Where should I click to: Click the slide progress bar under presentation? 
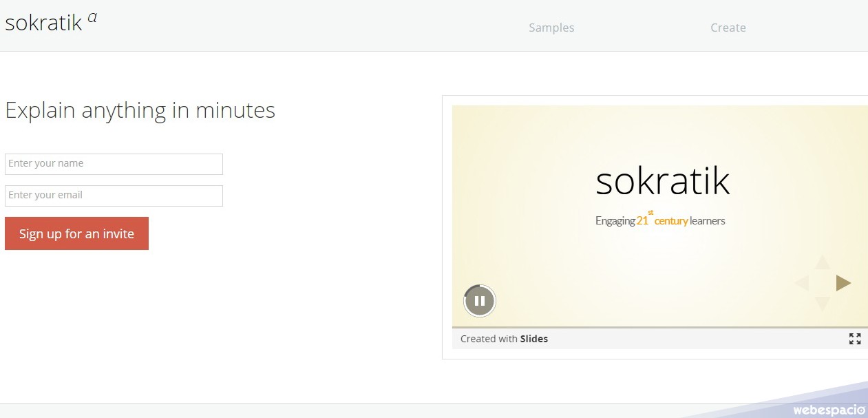tap(660, 328)
